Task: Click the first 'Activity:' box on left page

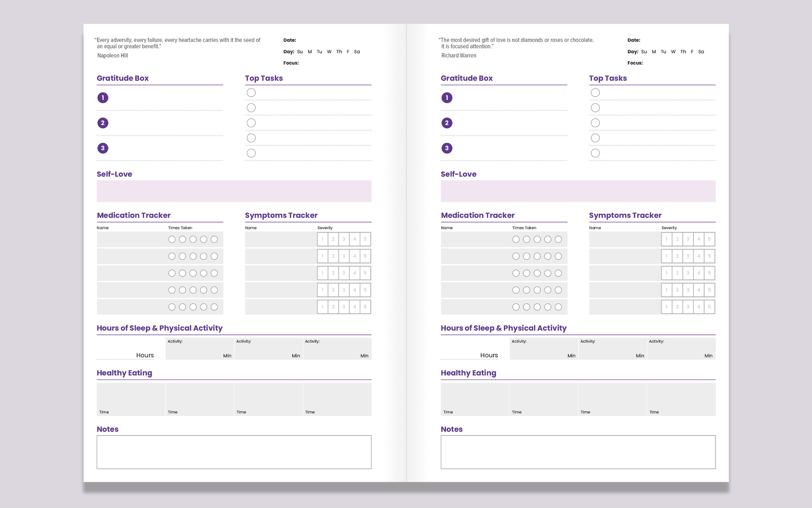Action: click(199, 349)
